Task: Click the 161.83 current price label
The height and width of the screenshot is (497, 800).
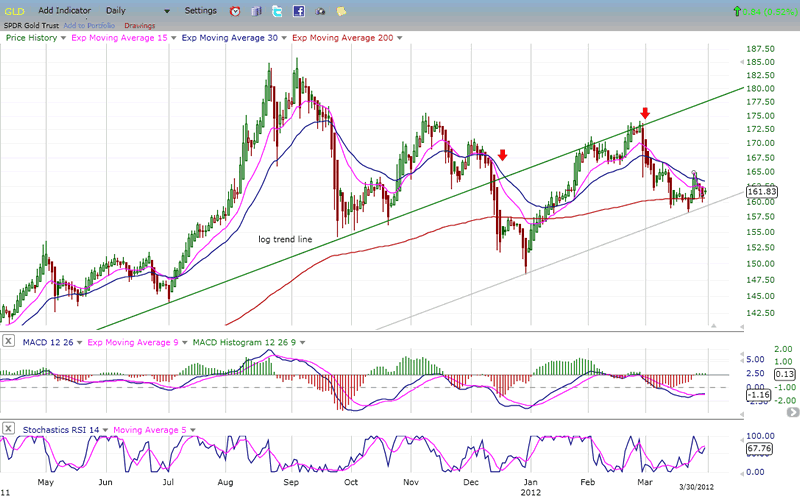Action: tap(762, 192)
